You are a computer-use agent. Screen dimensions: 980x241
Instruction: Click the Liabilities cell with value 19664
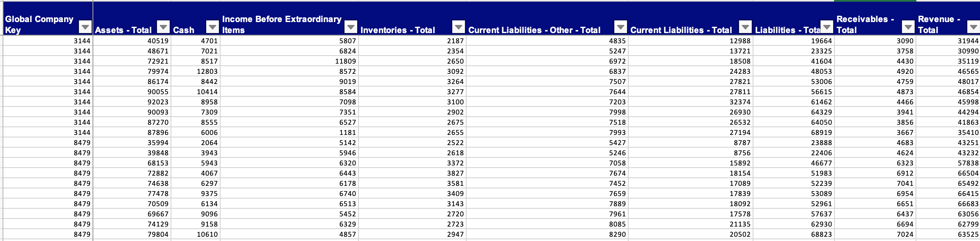[794, 41]
